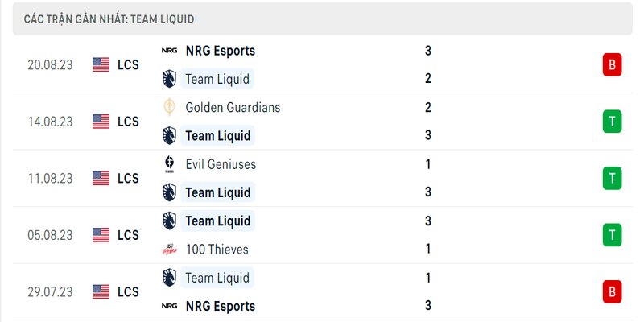Click Team Liquid logo in 20.08.23 match
The height and width of the screenshot is (322, 644).
[x=169, y=78]
